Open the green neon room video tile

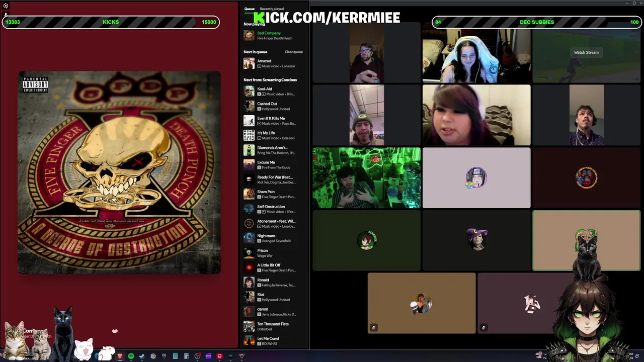pos(366,178)
